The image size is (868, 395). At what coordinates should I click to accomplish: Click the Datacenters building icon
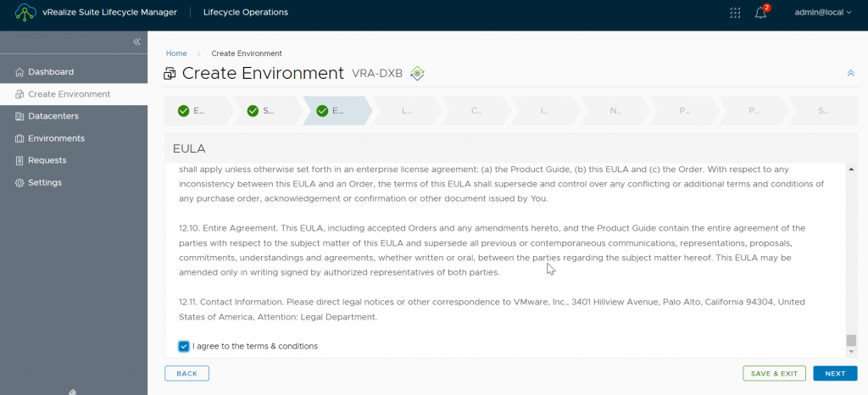19,116
